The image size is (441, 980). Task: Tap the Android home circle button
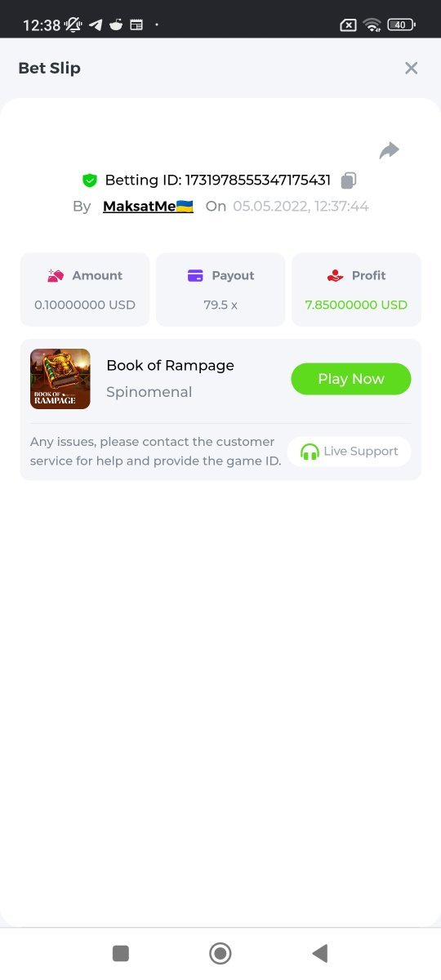[220, 953]
